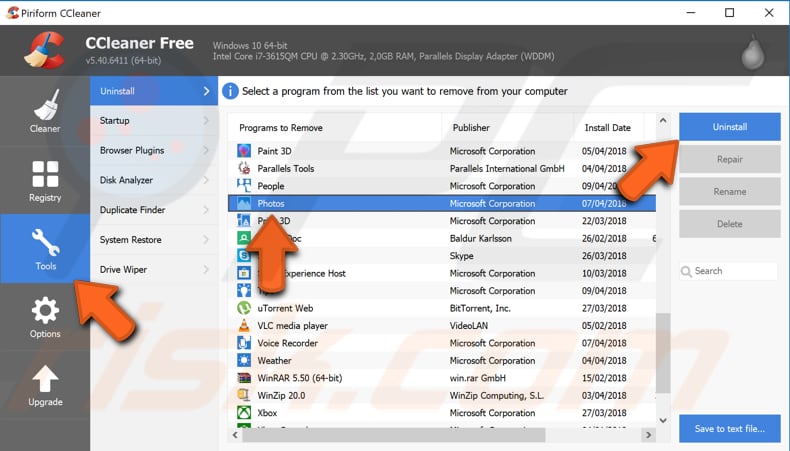Select the People program row
The height and width of the screenshot is (451, 790).
(442, 186)
